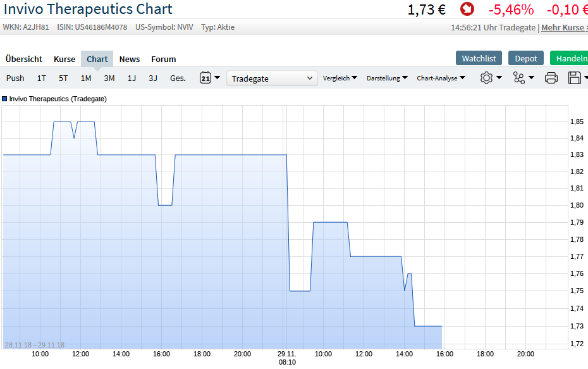Click the 1,73 € current price
588x369 pixels.
tap(427, 9)
